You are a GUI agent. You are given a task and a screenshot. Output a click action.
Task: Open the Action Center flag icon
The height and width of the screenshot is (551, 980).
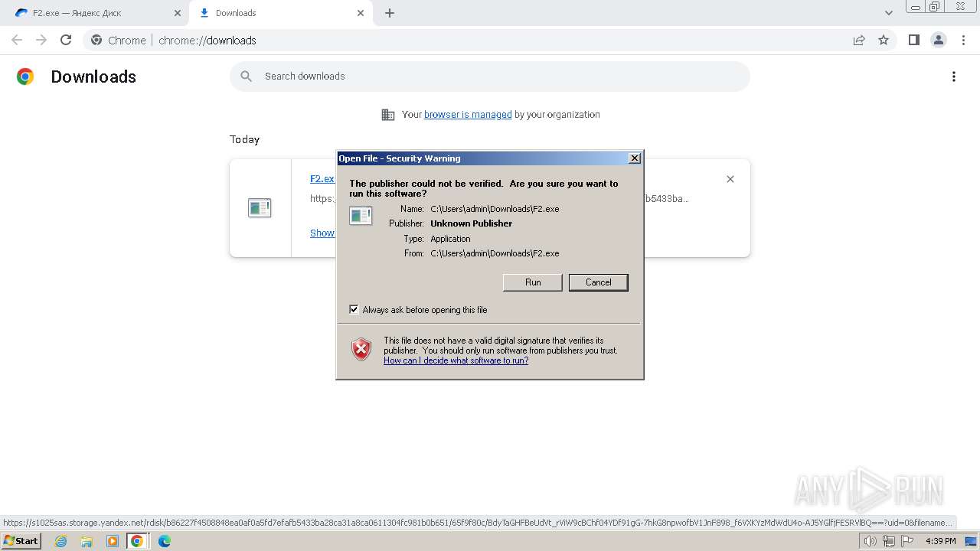coord(906,541)
